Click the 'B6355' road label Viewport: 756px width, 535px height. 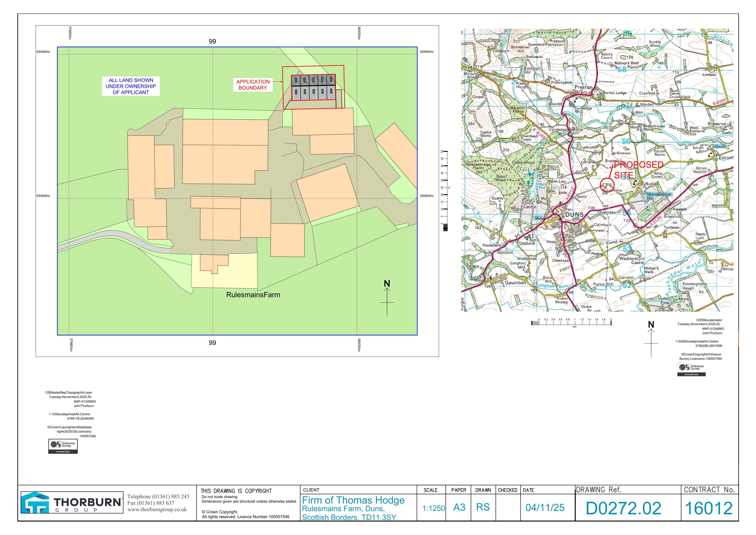tap(719, 102)
